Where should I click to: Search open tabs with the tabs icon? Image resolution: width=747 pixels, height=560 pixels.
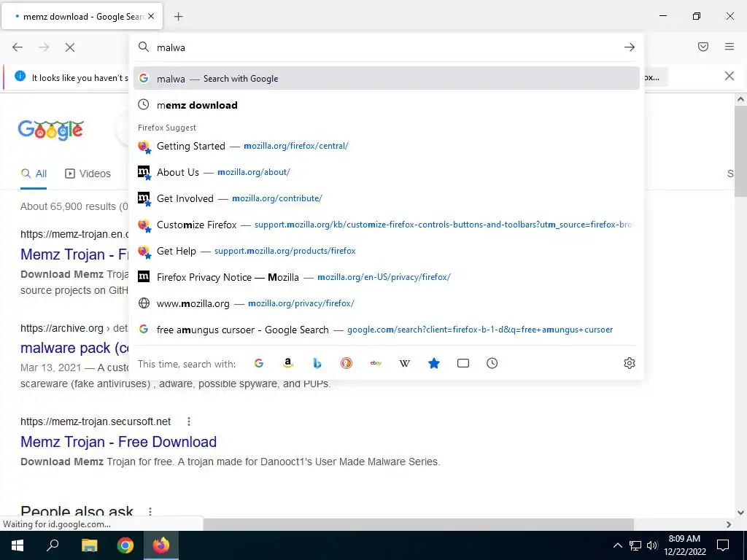click(x=463, y=363)
